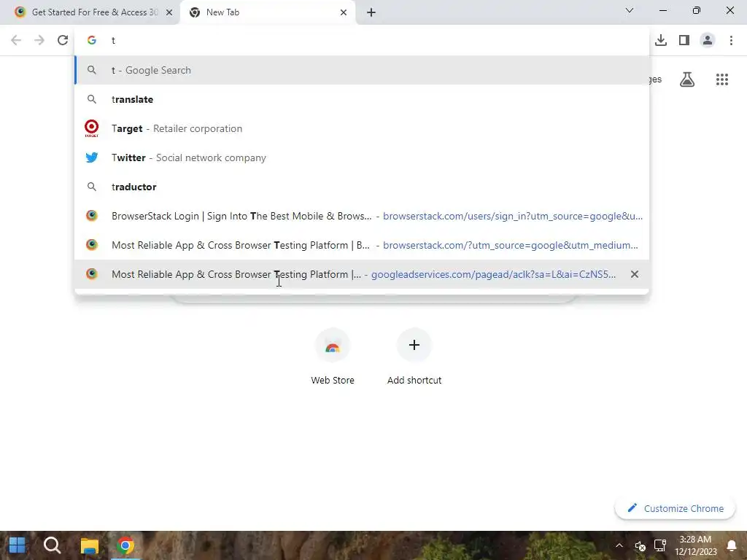
Task: Open BrowserStack Login sign-in suggestion
Action: [x=362, y=216]
